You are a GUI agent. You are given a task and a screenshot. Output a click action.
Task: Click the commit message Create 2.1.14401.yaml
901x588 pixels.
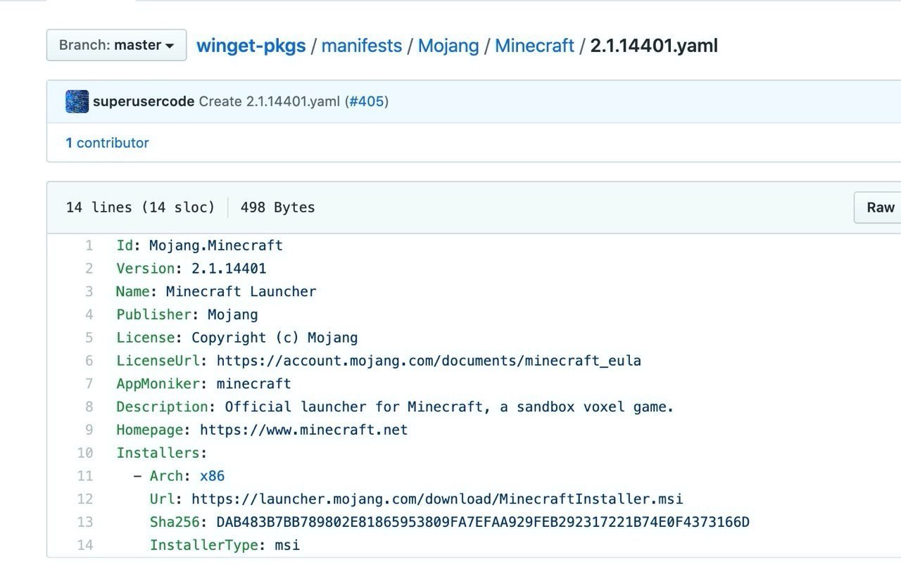(270, 101)
